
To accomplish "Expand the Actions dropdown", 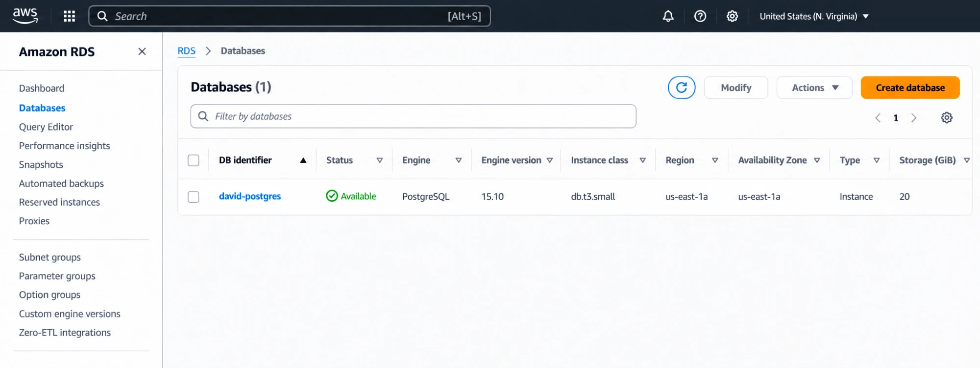I will point(814,87).
